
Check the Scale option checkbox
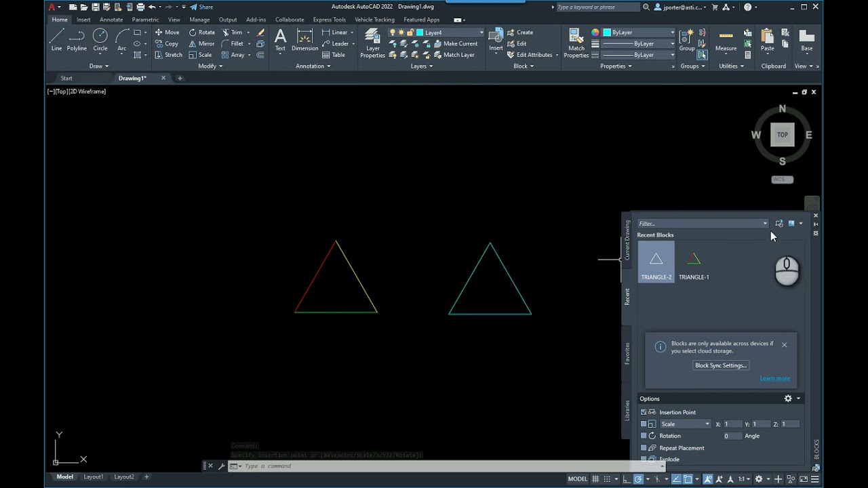(644, 424)
